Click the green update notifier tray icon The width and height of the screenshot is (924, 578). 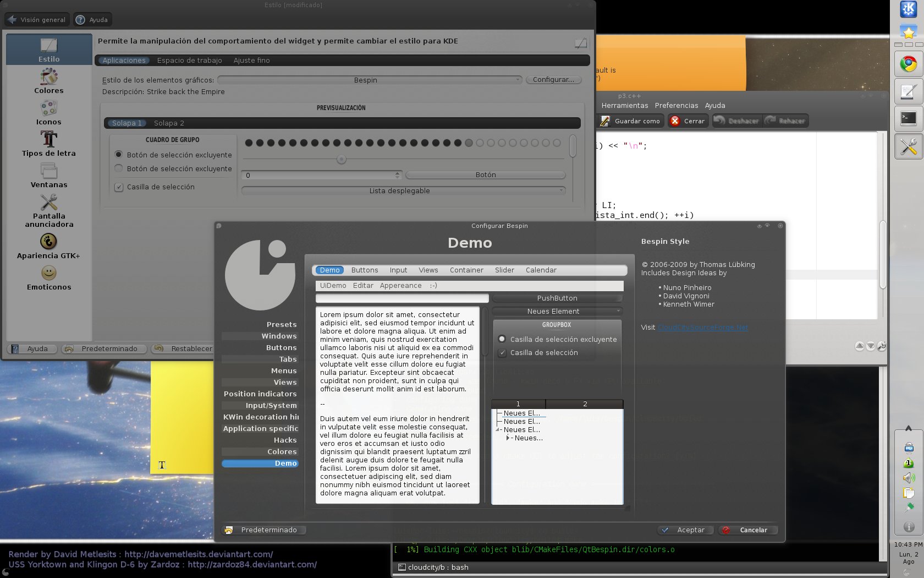909,463
